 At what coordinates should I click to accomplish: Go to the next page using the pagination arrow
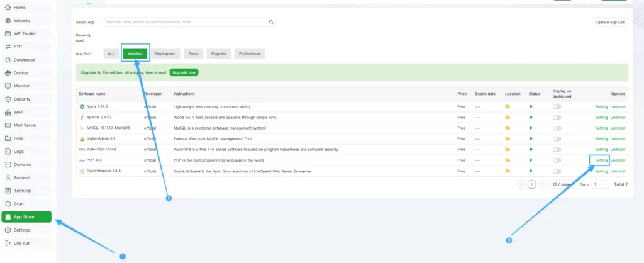(x=542, y=184)
